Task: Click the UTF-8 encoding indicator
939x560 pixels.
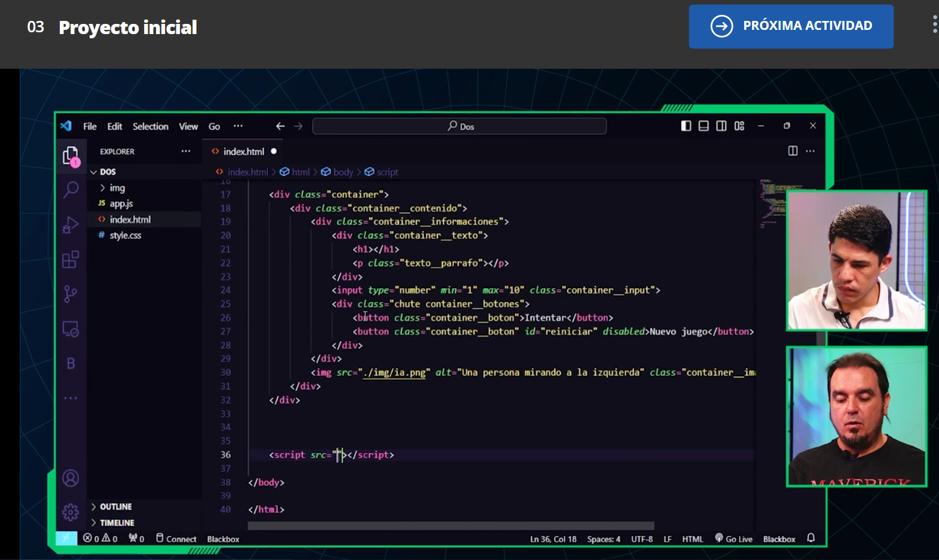Action: pyautogui.click(x=642, y=539)
